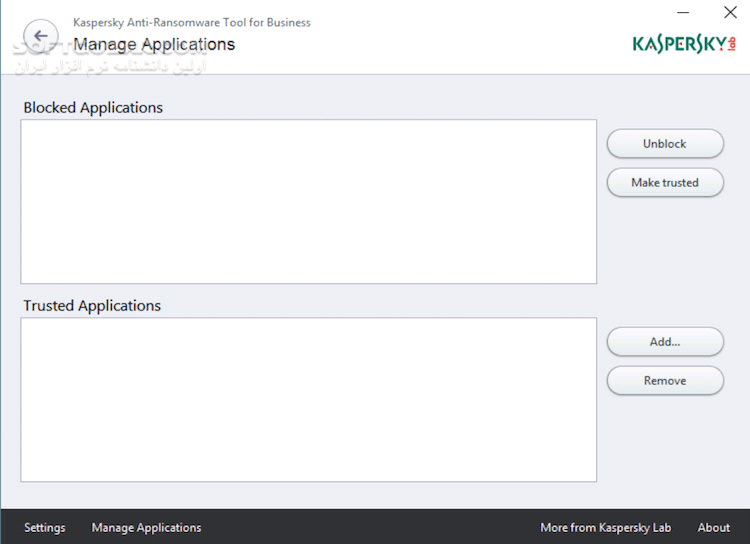Open Settings in the bottom bar
This screenshot has height=544, width=750.
click(45, 527)
